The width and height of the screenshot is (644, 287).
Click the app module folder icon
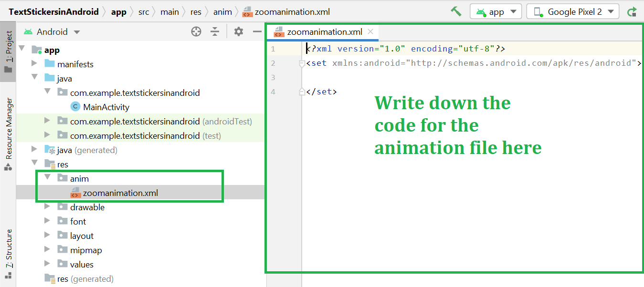(x=37, y=50)
